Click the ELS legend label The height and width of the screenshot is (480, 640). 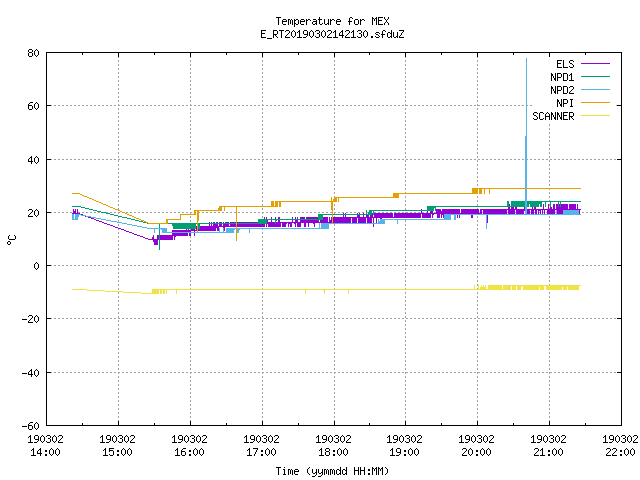pyautogui.click(x=565, y=64)
